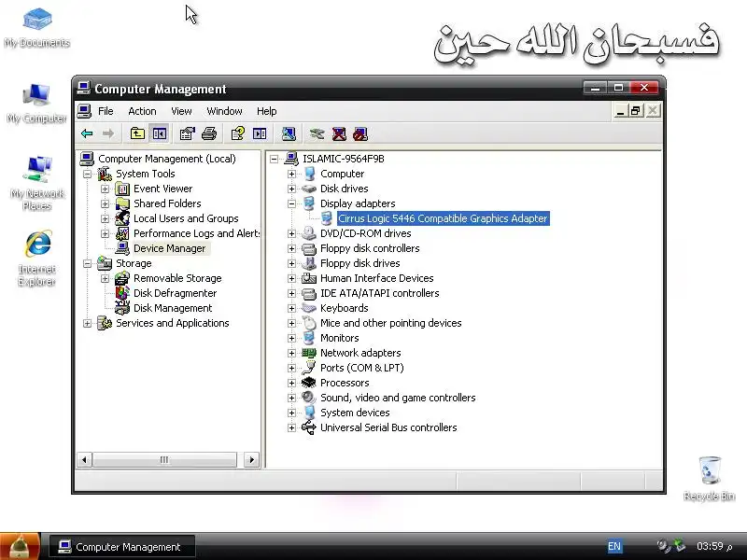Open Properties from the toolbar icon
This screenshot has height=560, width=747.
[188, 133]
